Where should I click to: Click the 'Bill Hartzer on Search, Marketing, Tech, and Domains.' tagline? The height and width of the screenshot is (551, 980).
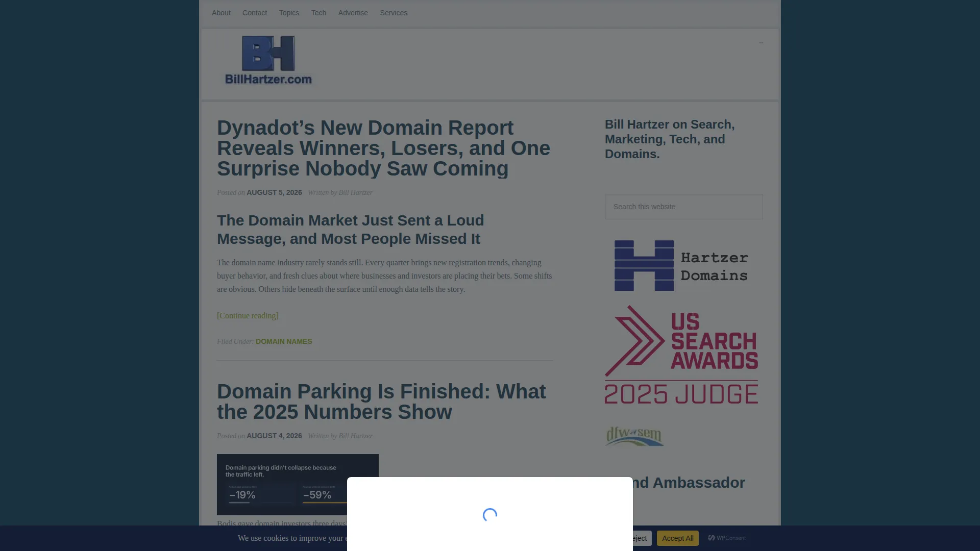click(x=670, y=139)
